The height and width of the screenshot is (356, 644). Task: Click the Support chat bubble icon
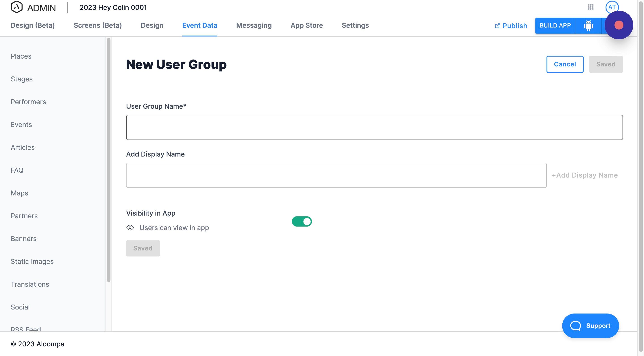tap(575, 326)
